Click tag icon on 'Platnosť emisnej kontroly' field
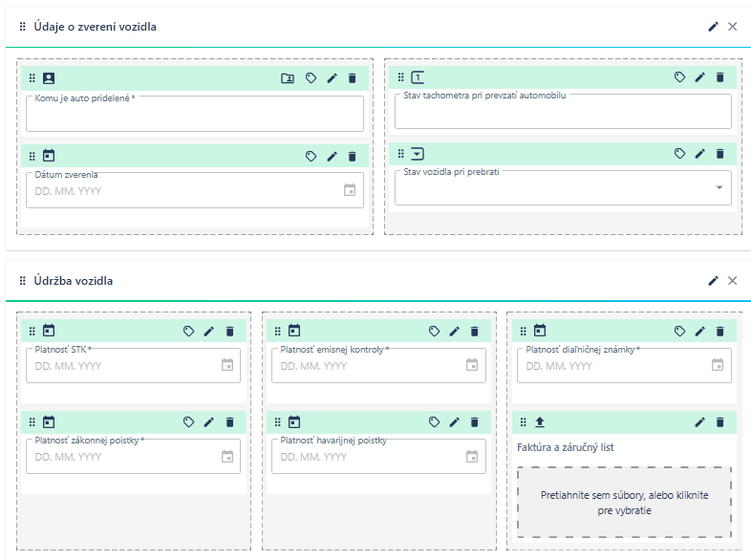 tap(434, 332)
